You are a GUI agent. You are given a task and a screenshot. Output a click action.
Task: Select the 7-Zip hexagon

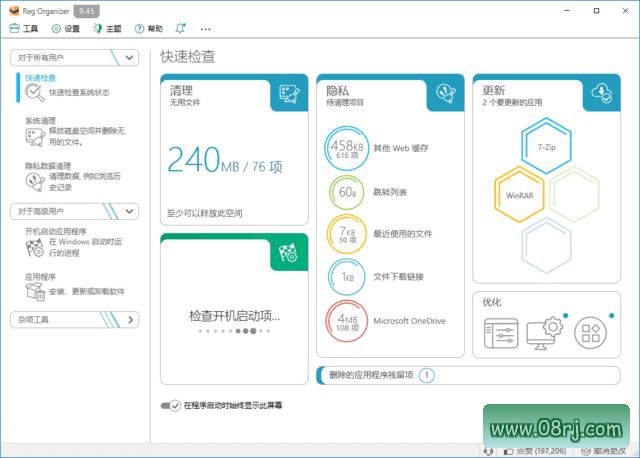[x=546, y=146]
